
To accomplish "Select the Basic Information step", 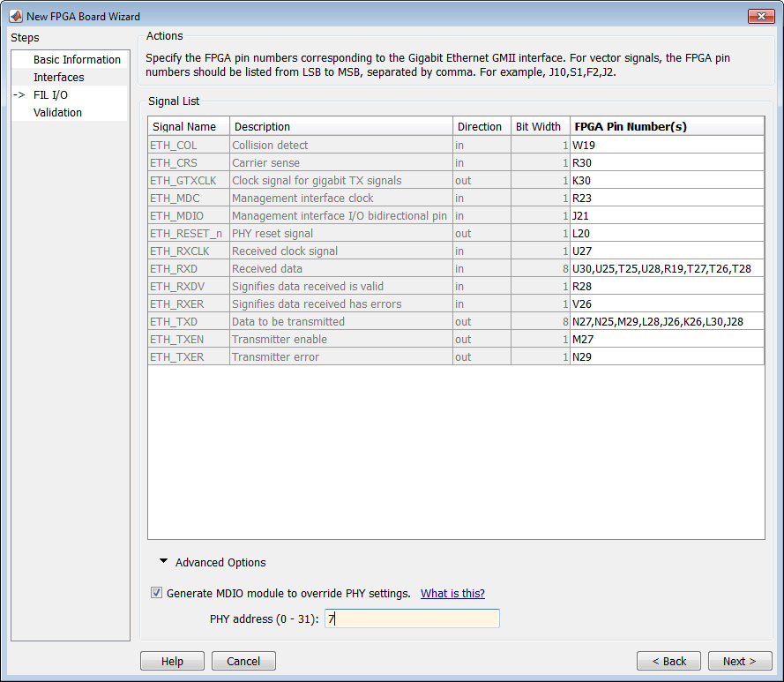I will tap(77, 59).
